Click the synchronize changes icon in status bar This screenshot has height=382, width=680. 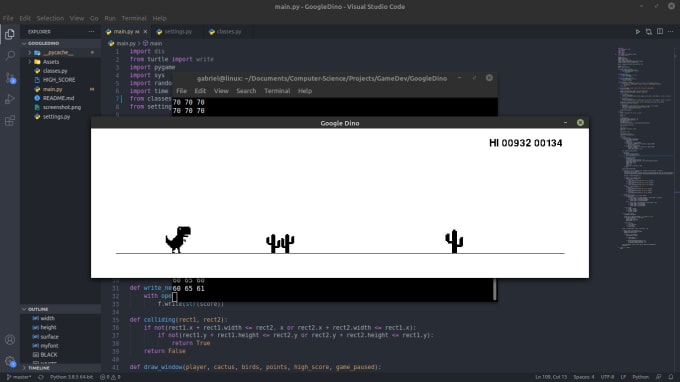tap(41, 377)
